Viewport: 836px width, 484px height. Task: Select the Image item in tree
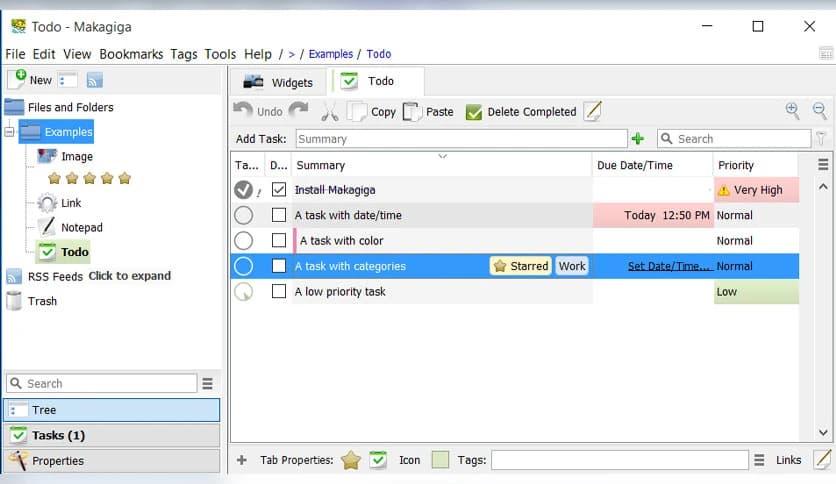65,156
